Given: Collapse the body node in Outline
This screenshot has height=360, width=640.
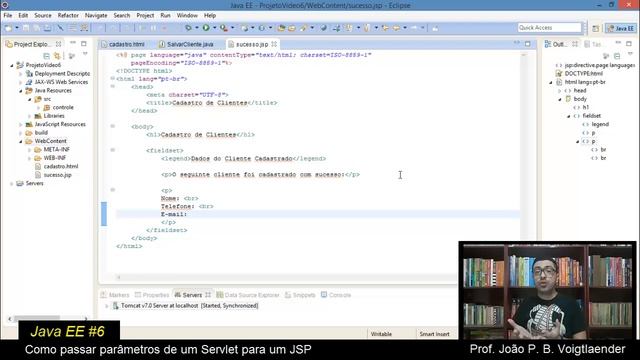Looking at the screenshot, I should coord(560,99).
